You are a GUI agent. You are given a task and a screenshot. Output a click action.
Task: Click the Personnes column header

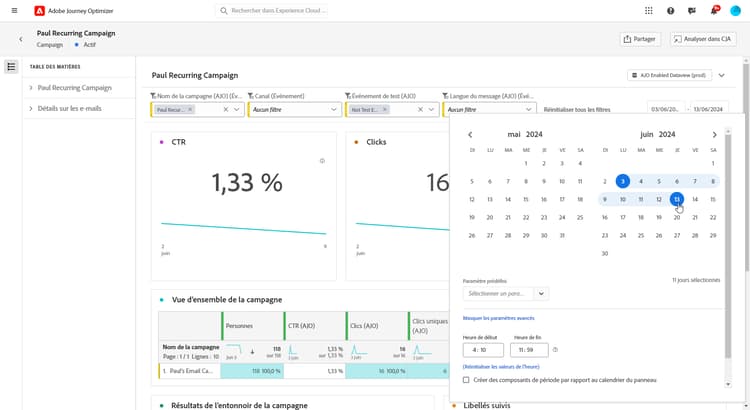pos(253,326)
